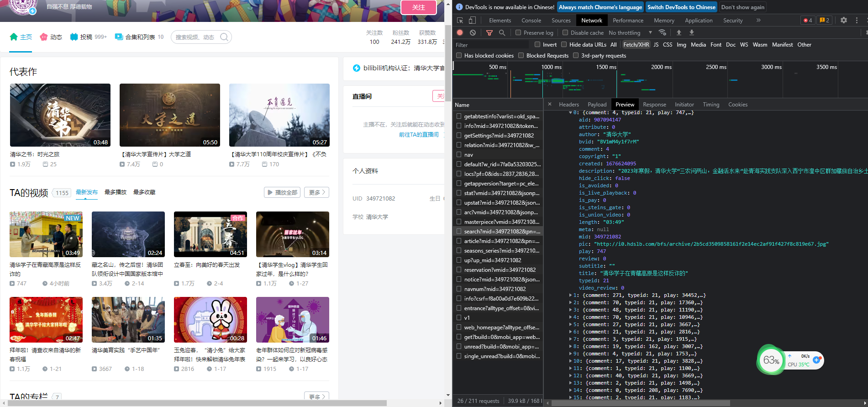Switch to the Elements tab

tap(500, 20)
